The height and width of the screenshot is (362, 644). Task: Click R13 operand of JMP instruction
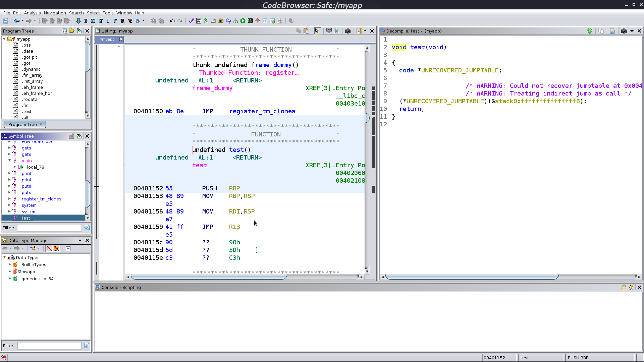(234, 227)
